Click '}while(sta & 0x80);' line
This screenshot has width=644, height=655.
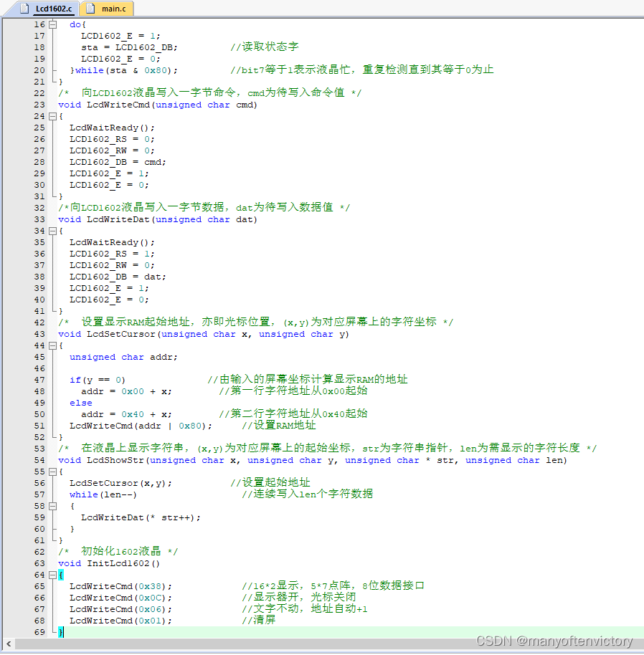(123, 71)
